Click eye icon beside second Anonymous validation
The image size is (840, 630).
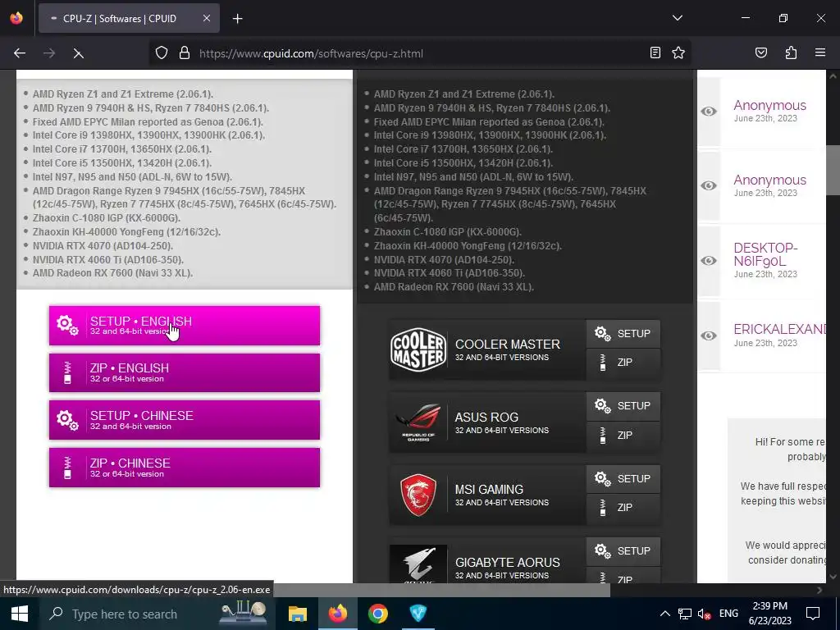click(x=709, y=185)
